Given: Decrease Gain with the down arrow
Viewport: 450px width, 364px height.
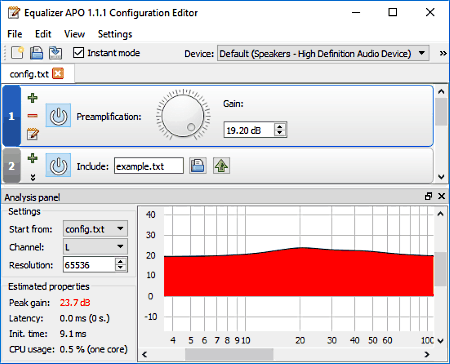Looking at the screenshot, I should [280, 133].
